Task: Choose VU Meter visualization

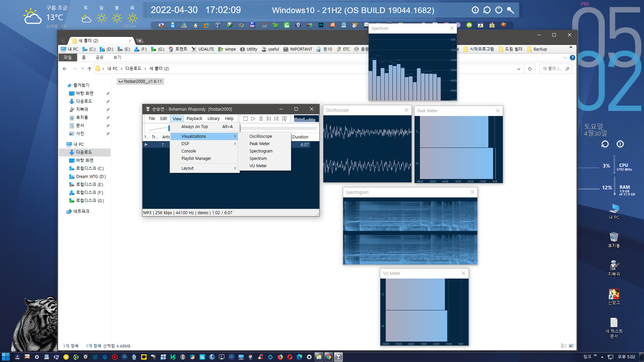Action: pos(265,166)
